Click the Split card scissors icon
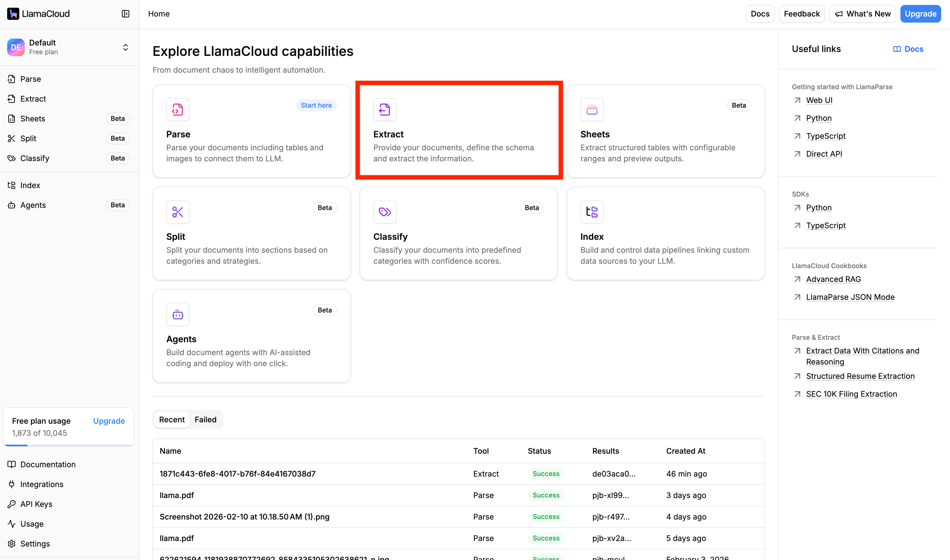The width and height of the screenshot is (950, 560). pos(178,212)
